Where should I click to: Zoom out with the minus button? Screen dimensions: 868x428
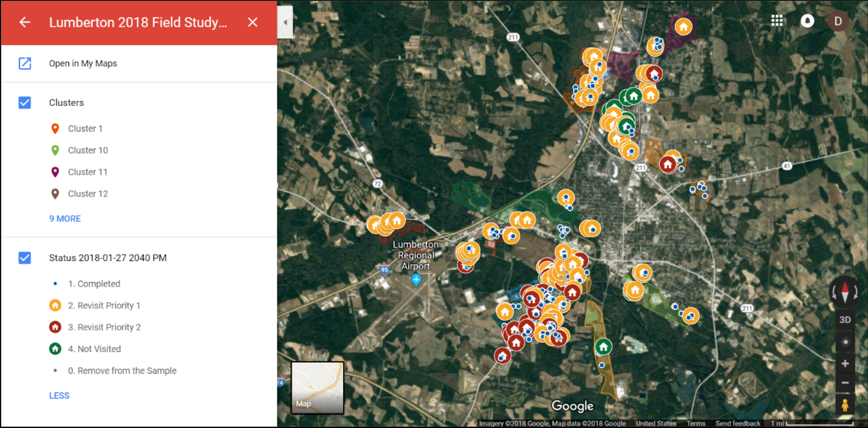tap(845, 382)
